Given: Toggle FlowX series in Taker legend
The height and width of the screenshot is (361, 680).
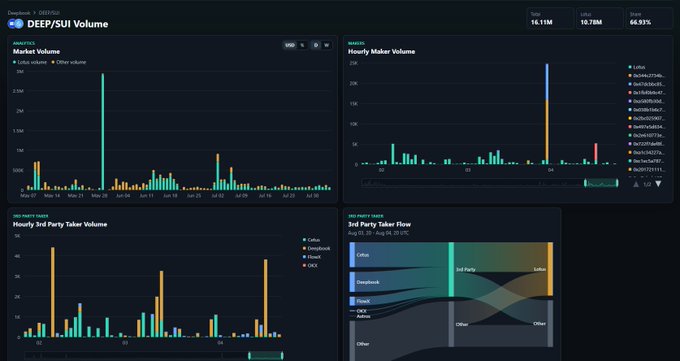Looking at the screenshot, I should 312,257.
